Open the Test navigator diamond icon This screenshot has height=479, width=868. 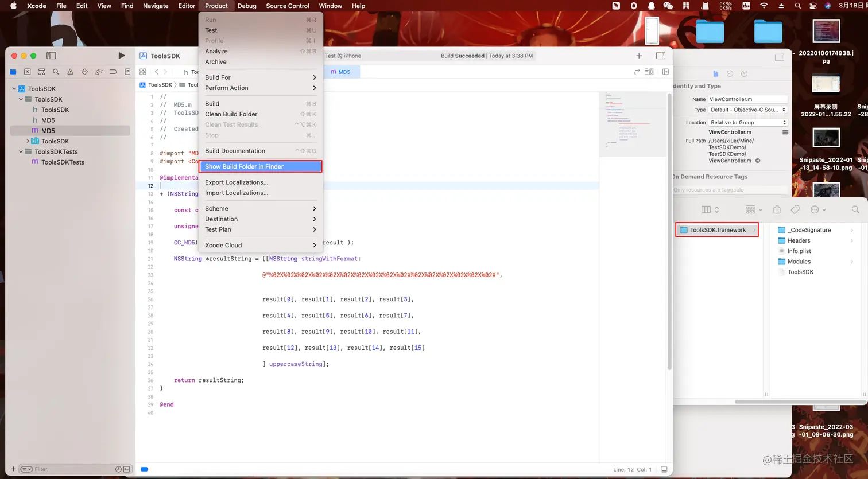click(84, 72)
